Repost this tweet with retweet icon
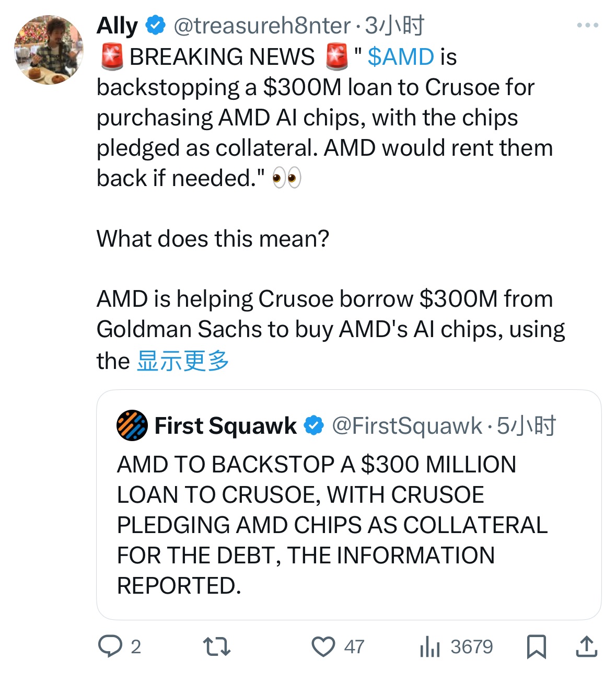 point(216,646)
